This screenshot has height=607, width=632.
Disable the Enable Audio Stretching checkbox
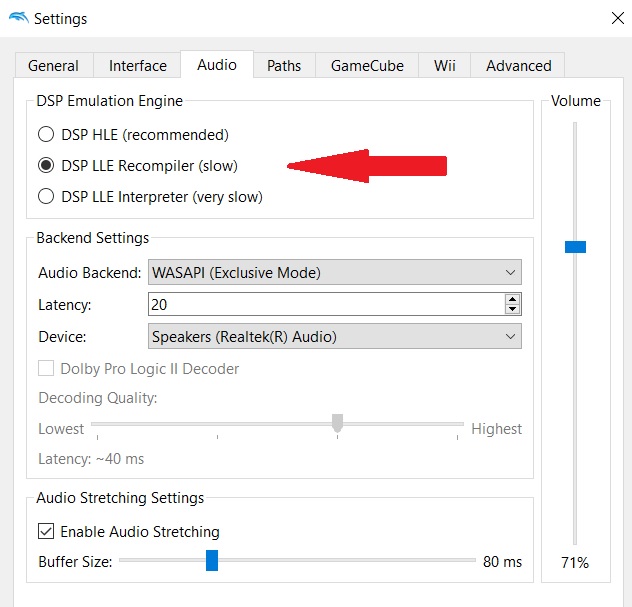point(46,532)
